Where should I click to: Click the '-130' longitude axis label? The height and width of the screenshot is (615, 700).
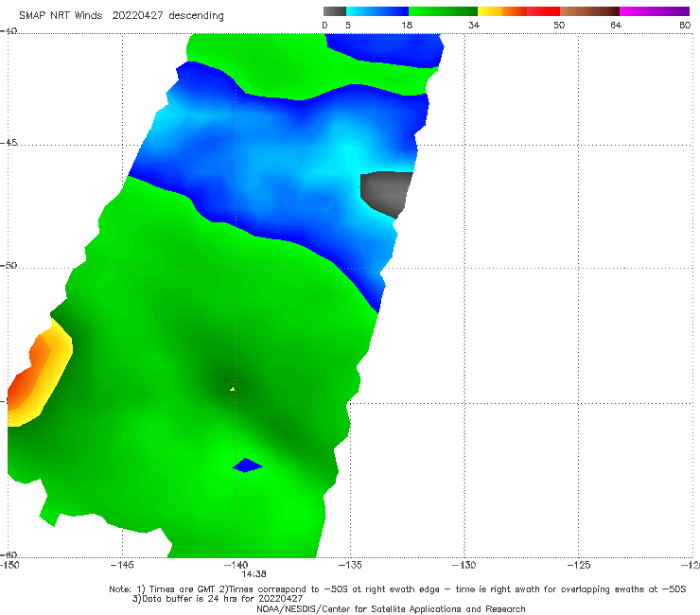(464, 565)
